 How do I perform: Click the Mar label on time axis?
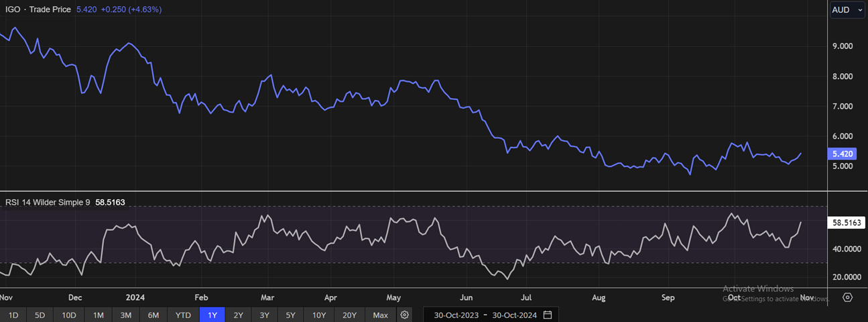pos(267,297)
